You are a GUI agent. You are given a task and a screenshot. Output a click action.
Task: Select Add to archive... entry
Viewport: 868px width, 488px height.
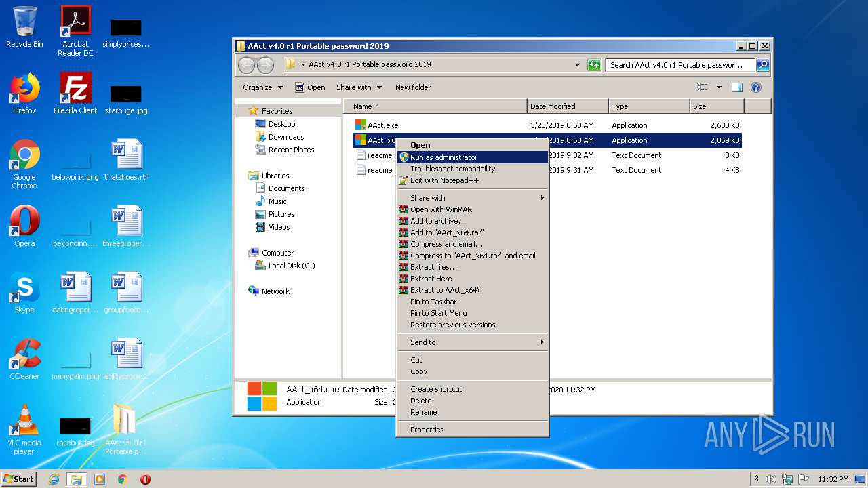click(473, 221)
